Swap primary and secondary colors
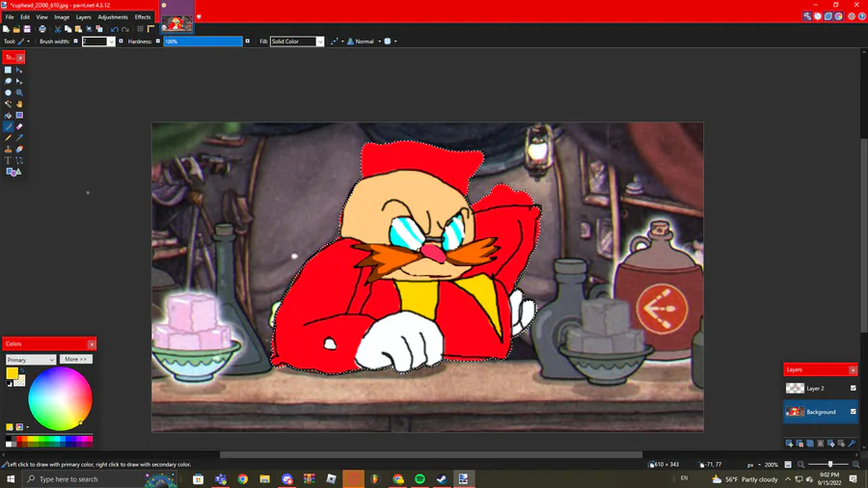This screenshot has width=868, height=488. click(22, 370)
